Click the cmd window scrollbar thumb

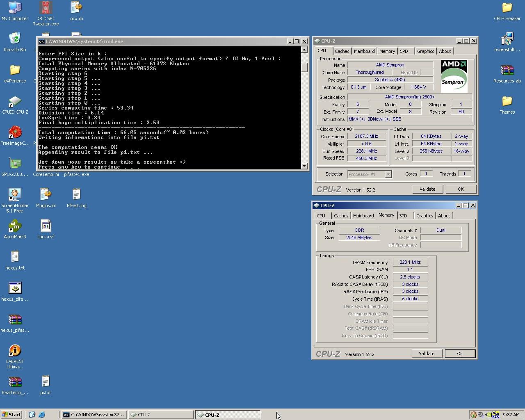coord(304,68)
